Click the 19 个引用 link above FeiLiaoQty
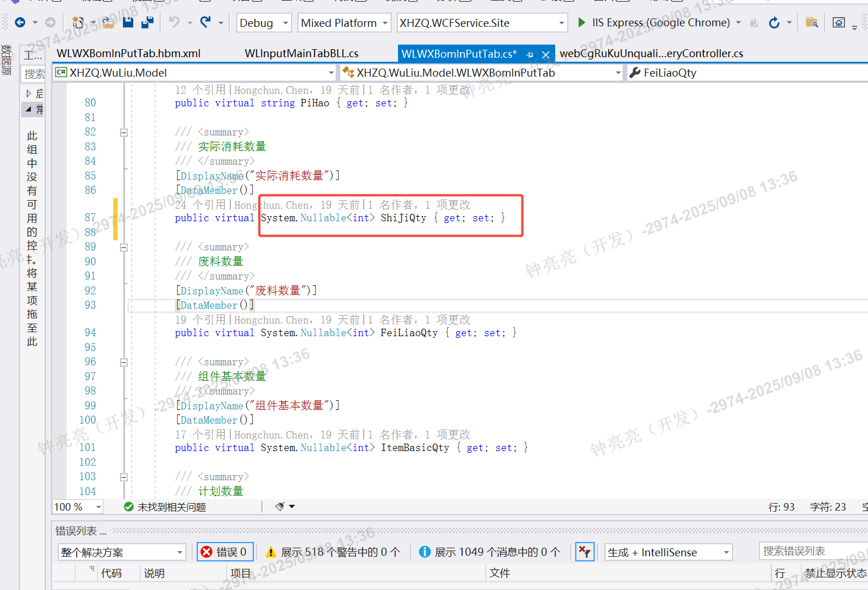 pos(201,320)
